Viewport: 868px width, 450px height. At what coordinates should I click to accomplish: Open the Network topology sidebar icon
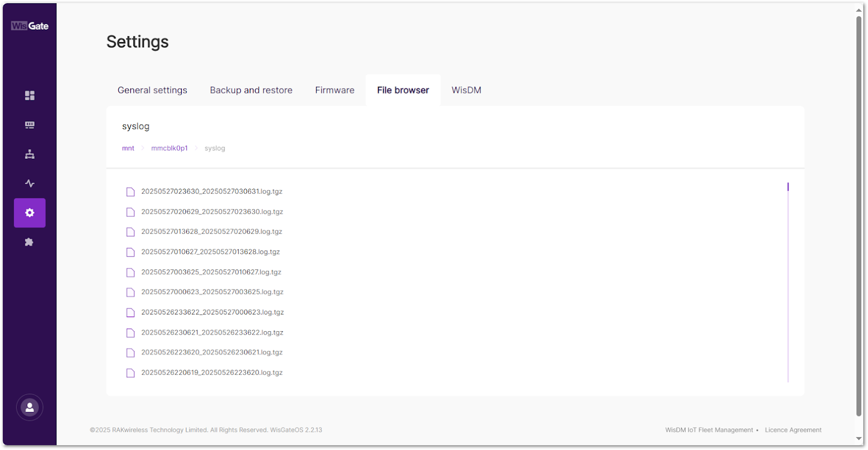(30, 155)
